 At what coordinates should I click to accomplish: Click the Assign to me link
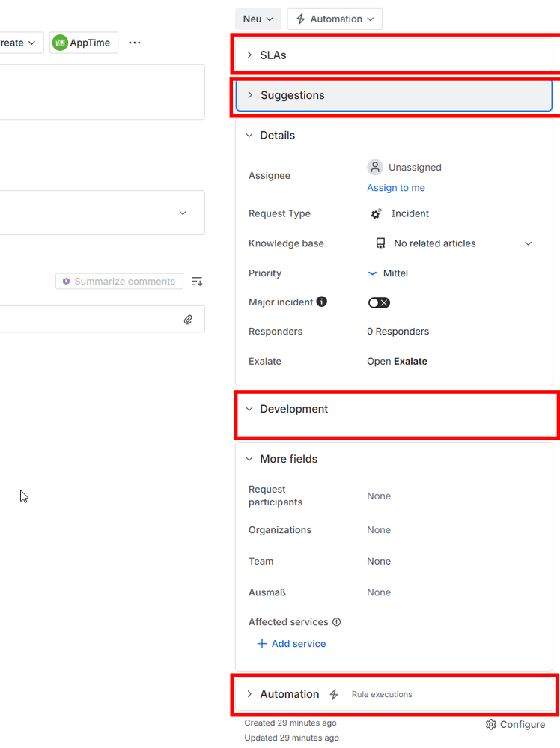[x=395, y=187]
